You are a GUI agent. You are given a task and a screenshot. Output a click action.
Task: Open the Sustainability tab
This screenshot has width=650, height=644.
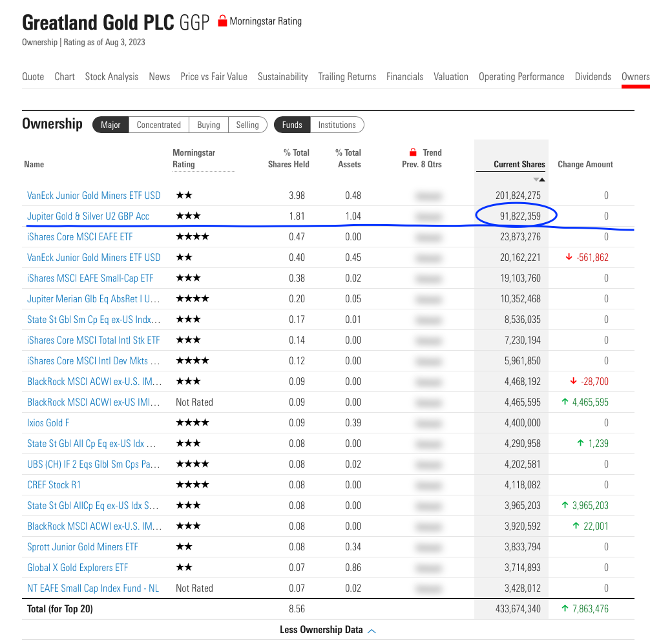click(x=283, y=77)
